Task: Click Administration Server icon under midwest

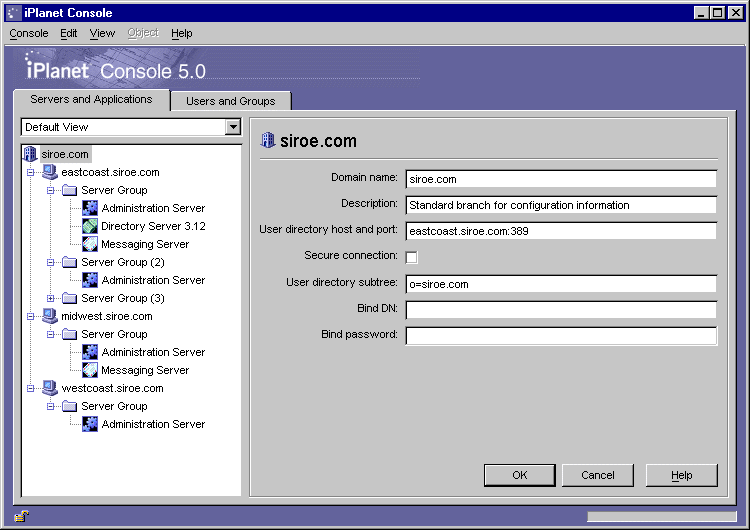Action: 89,352
